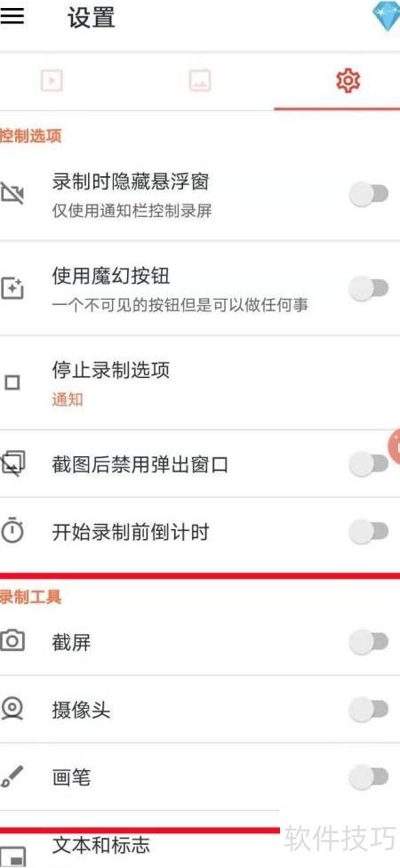The height and width of the screenshot is (868, 400).
Task: Click the magic button sparkle icon
Action: pyautogui.click(x=12, y=288)
